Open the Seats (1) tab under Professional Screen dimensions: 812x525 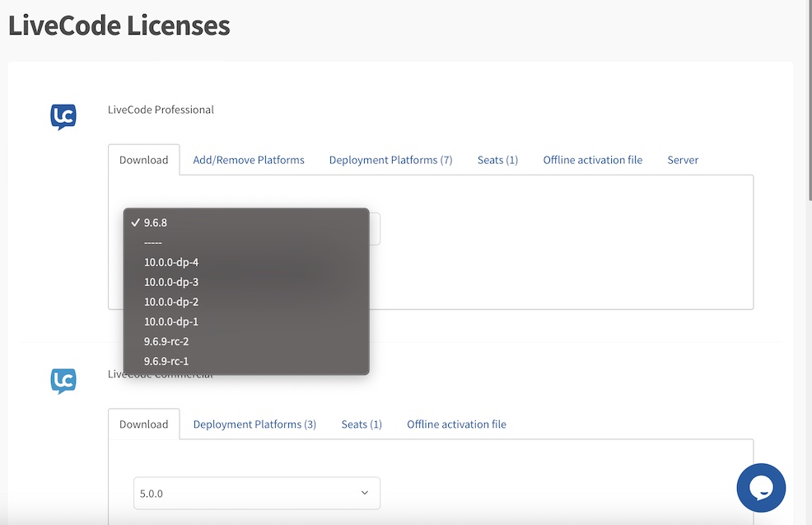pos(497,160)
